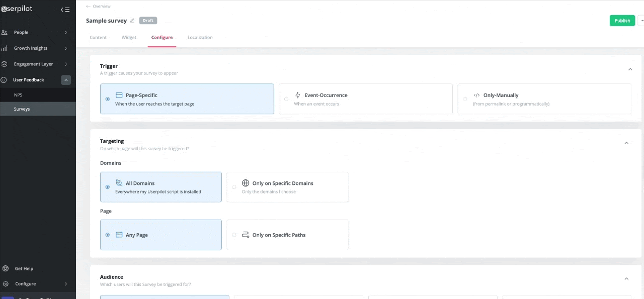
Task: Select the All Domains radio button
Action: point(107,187)
